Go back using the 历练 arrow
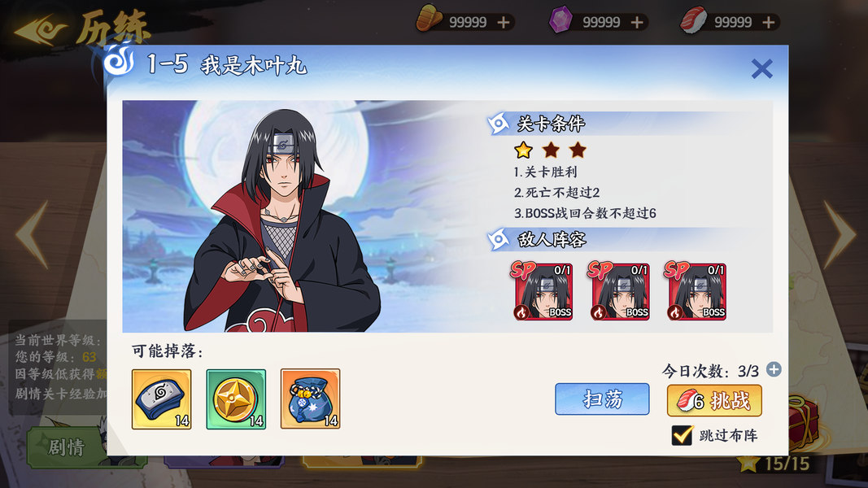The width and height of the screenshot is (868, 488). pos(41,30)
